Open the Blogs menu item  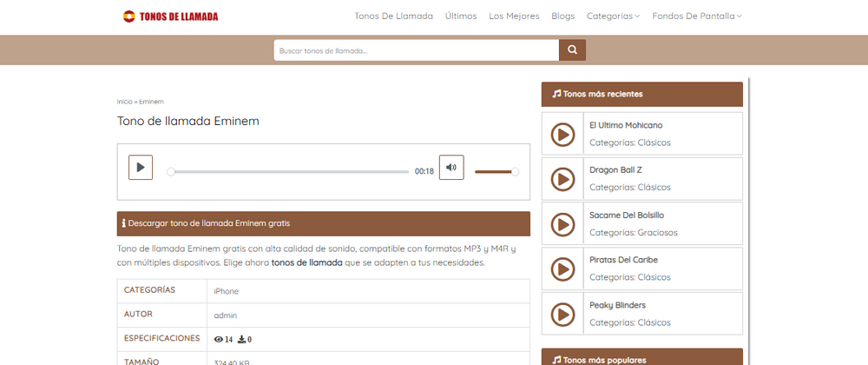(563, 16)
